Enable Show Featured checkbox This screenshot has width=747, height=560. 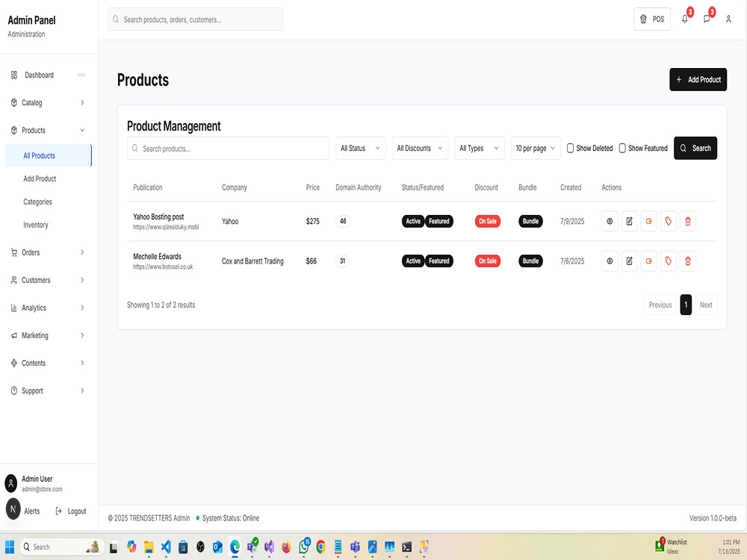click(622, 148)
